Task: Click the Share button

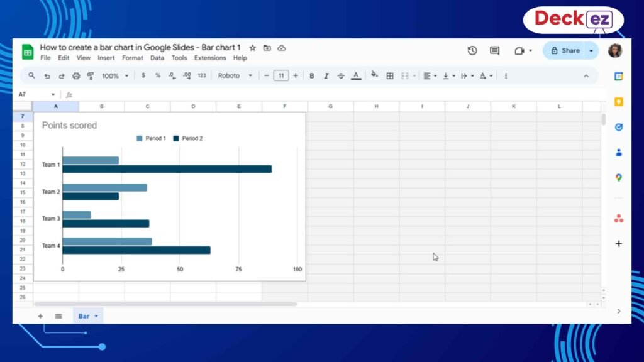Action: [565, 50]
